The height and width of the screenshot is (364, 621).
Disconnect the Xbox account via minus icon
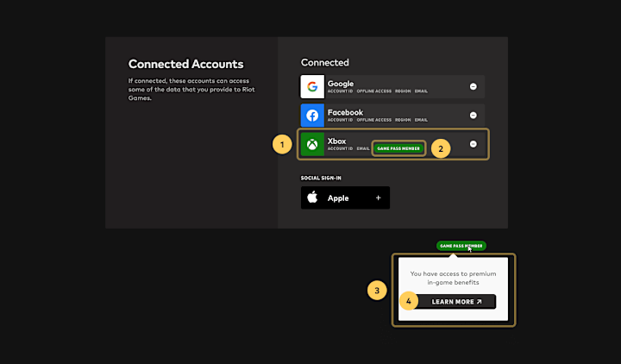click(473, 144)
